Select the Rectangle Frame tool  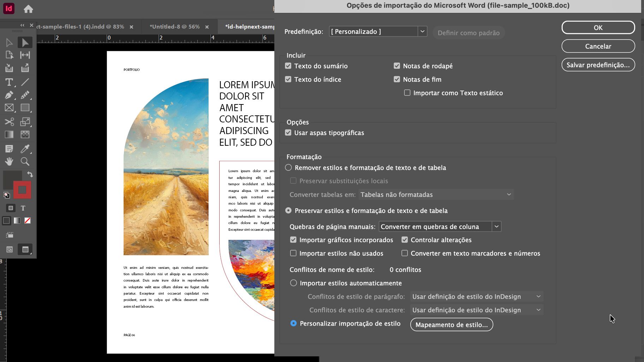[x=9, y=108]
